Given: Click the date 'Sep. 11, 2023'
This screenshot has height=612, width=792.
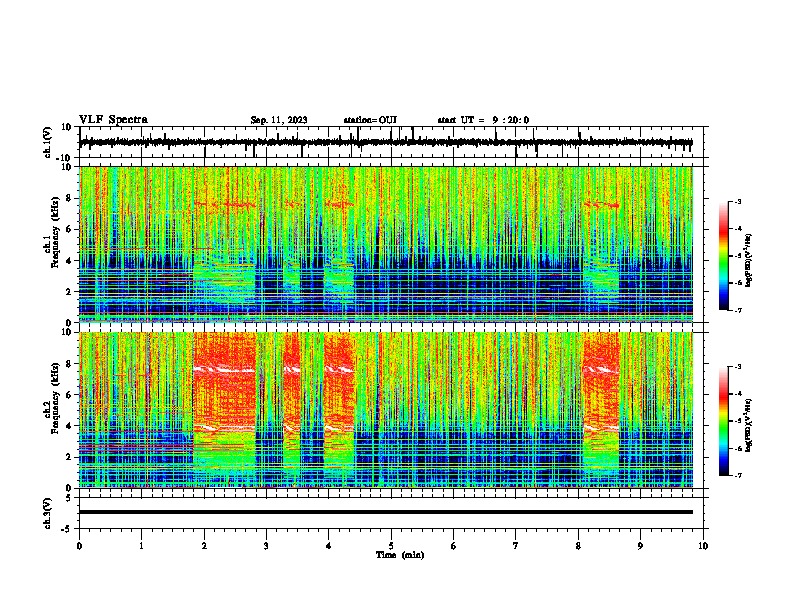Looking at the screenshot, I should coord(279,120).
